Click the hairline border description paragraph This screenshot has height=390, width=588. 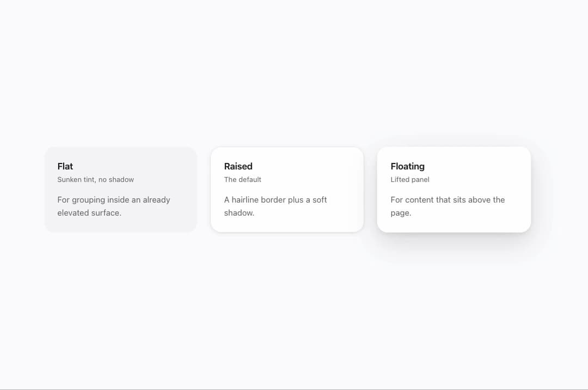click(275, 206)
